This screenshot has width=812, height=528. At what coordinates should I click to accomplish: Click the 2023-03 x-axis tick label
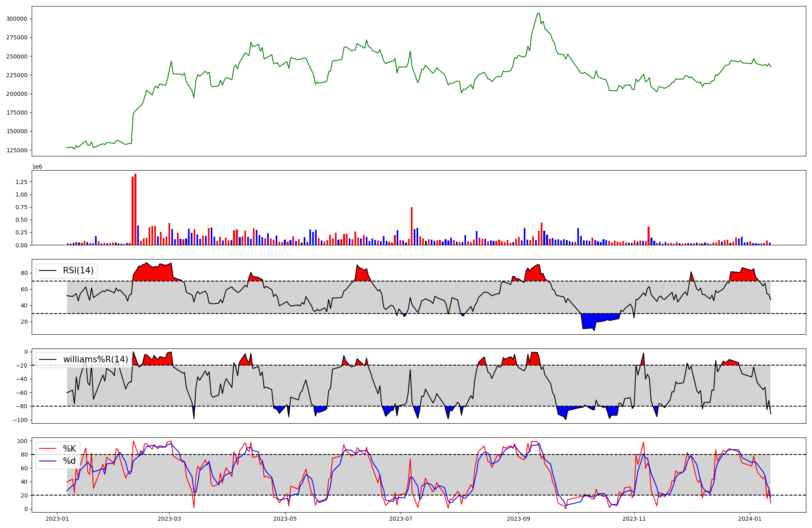[x=169, y=519]
